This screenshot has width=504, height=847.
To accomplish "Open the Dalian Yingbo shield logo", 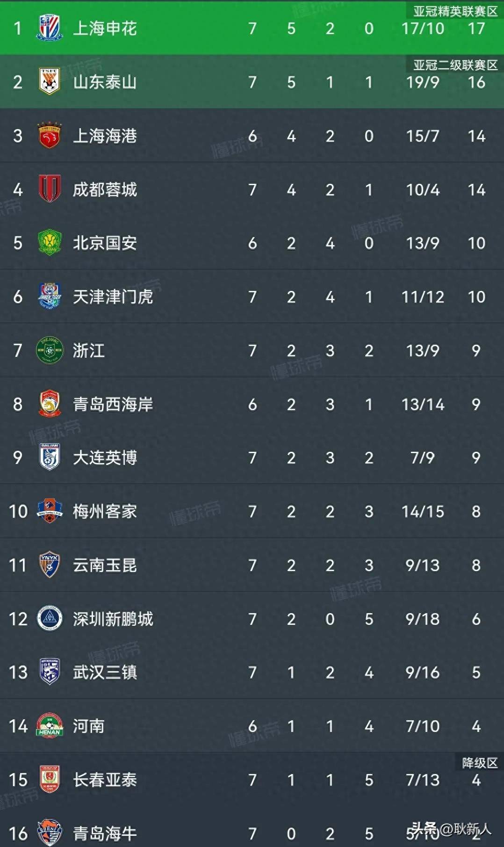I will tap(50, 457).
